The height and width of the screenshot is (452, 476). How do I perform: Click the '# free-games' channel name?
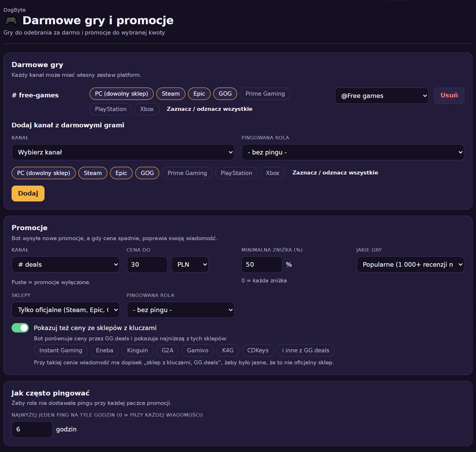[x=35, y=95]
